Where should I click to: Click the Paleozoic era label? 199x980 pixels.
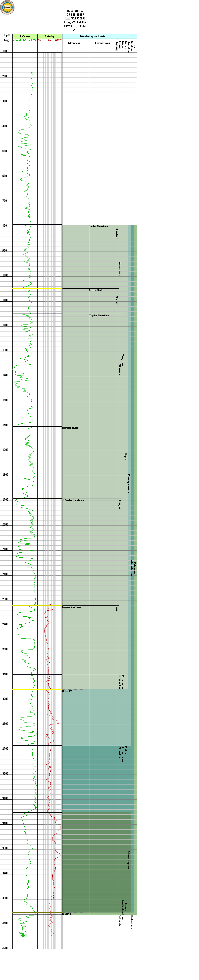(x=135, y=568)
